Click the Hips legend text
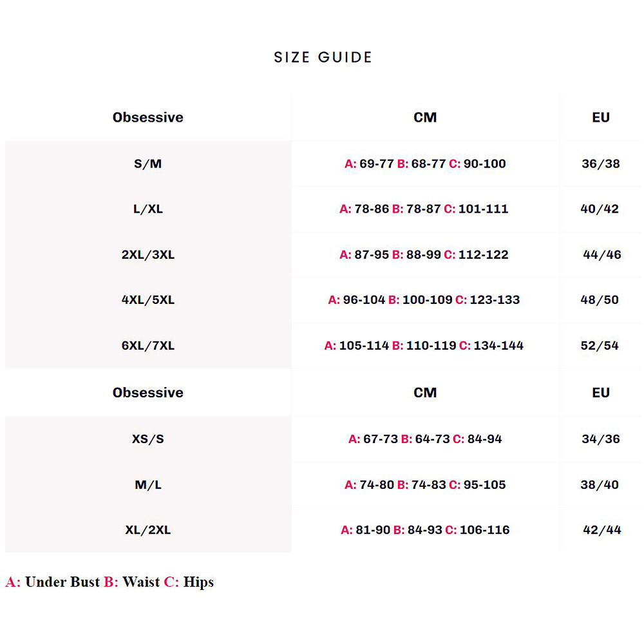644x644 pixels. pos(198,582)
